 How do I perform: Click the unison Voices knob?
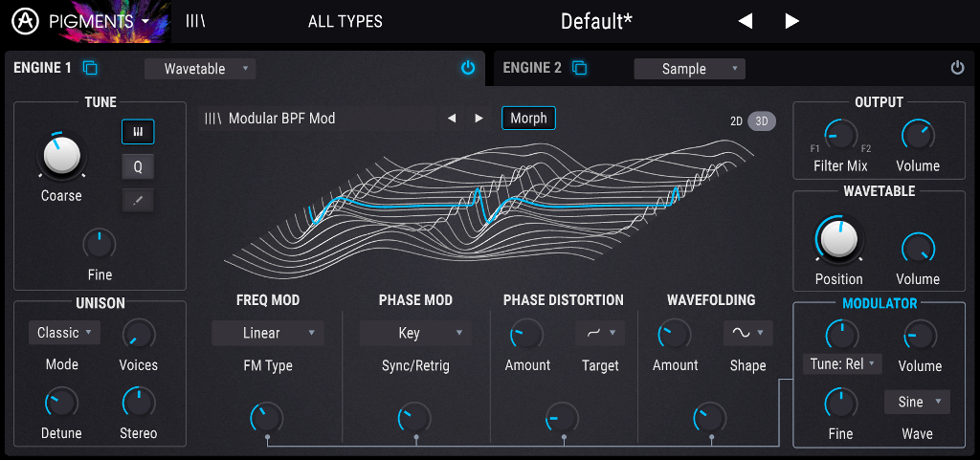138,334
